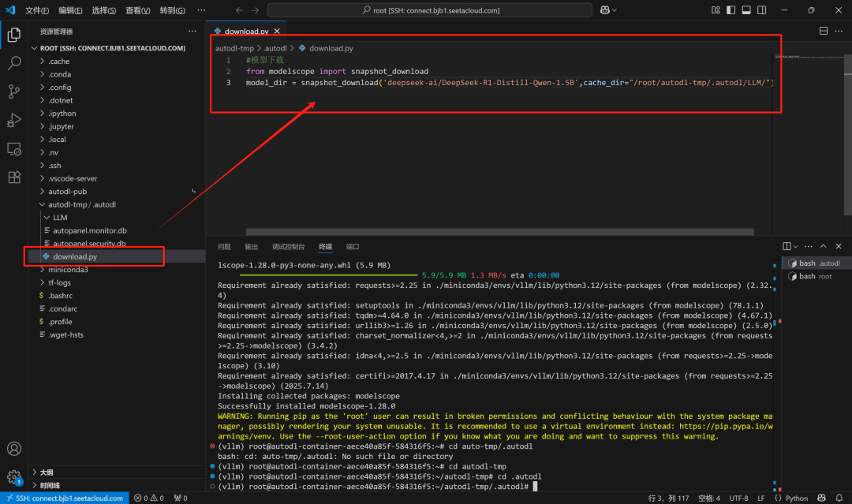Toggle the secondary sidebar visibility
This screenshot has width=852, height=504.
762,9
